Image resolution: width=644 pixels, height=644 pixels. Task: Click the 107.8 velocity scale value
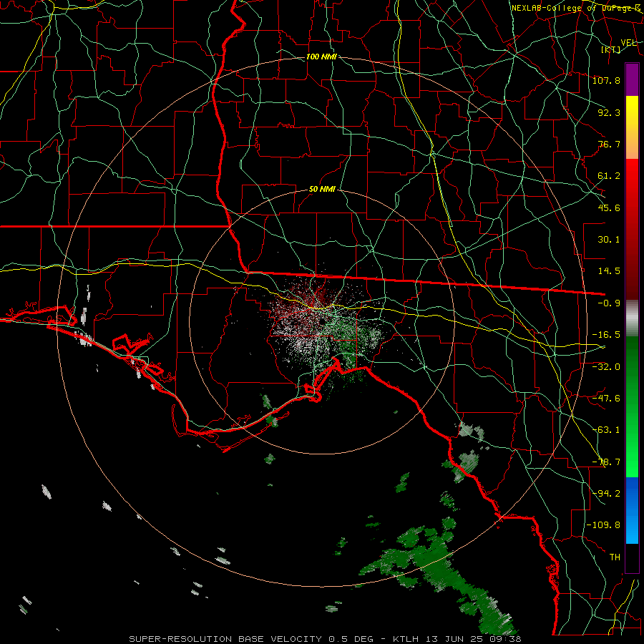coord(606,80)
